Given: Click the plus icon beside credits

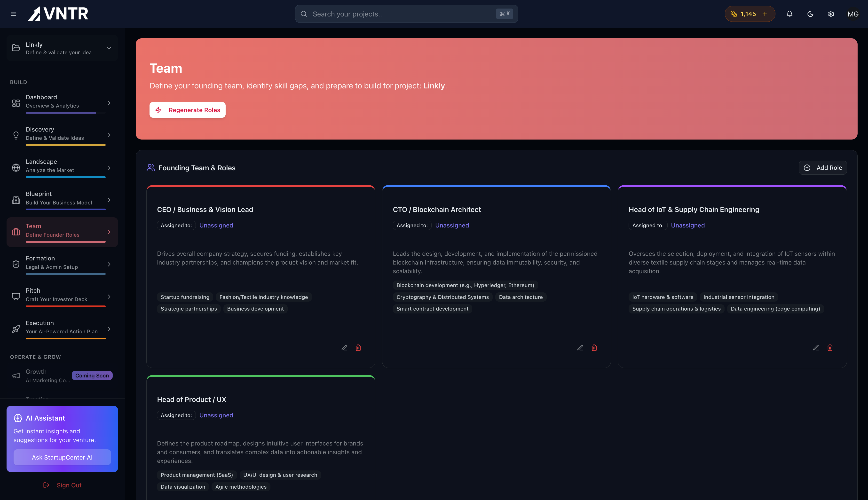Looking at the screenshot, I should 765,14.
